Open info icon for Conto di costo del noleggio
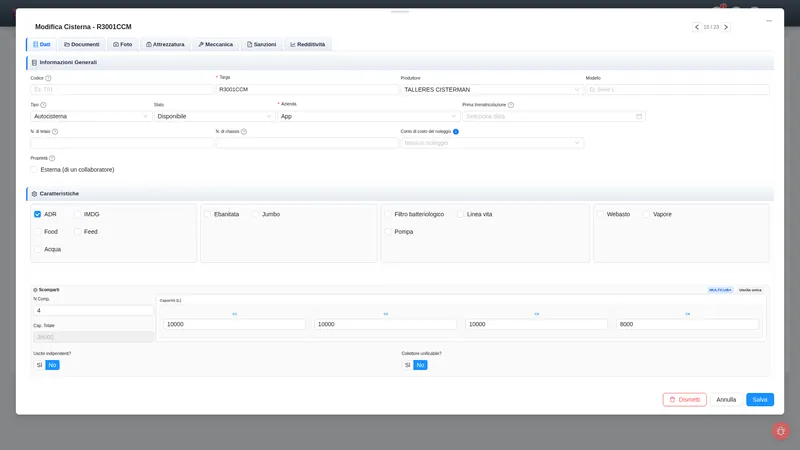 click(456, 132)
